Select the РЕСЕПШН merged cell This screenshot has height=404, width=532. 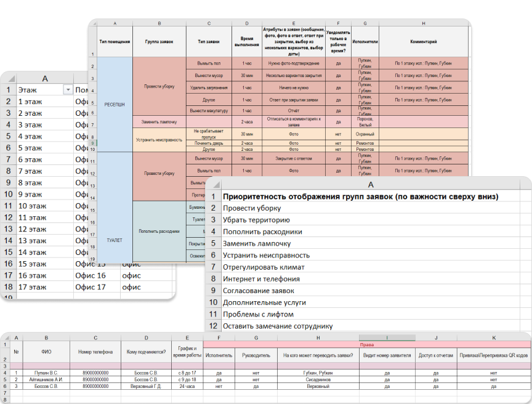click(x=115, y=105)
